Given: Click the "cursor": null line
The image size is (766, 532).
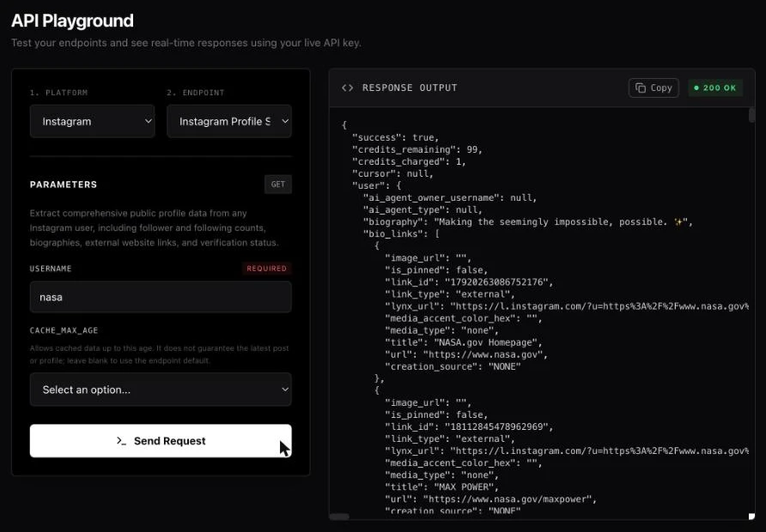Looking at the screenshot, I should click(x=392, y=173).
